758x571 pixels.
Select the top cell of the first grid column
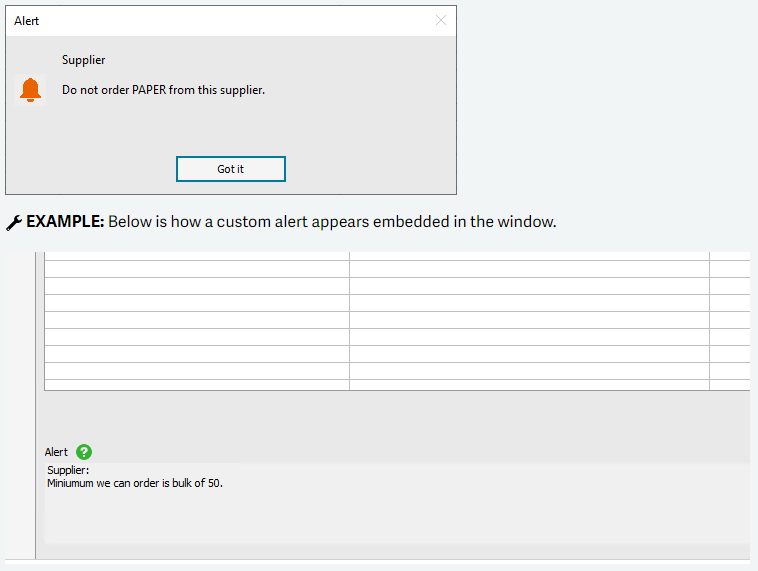[x=196, y=268]
